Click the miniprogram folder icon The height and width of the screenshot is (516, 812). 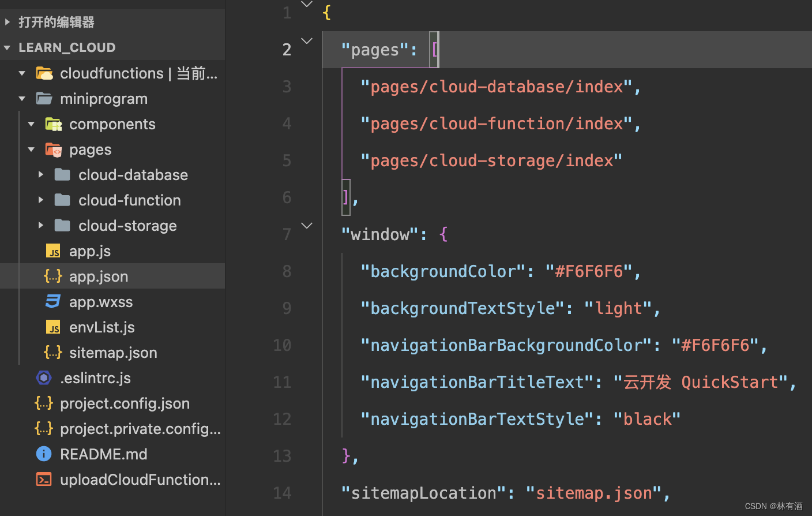pos(44,99)
